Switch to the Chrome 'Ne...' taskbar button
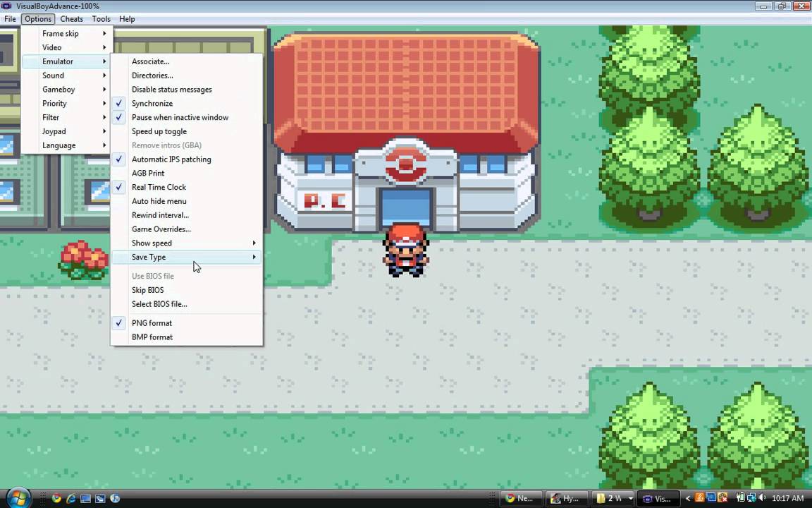The image size is (812, 508). point(521,499)
